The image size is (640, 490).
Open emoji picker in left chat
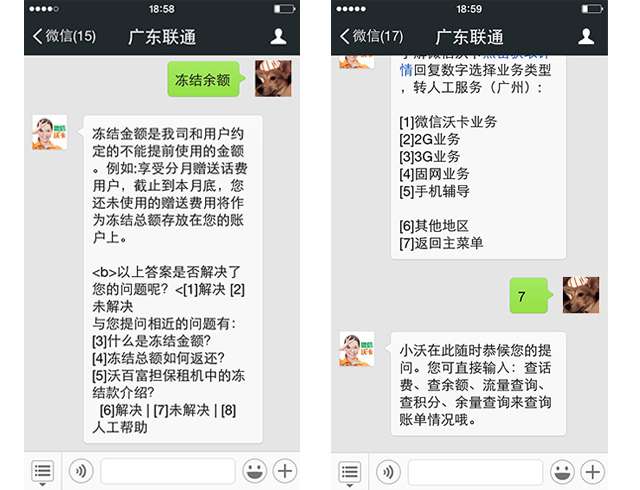pyautogui.click(x=254, y=471)
